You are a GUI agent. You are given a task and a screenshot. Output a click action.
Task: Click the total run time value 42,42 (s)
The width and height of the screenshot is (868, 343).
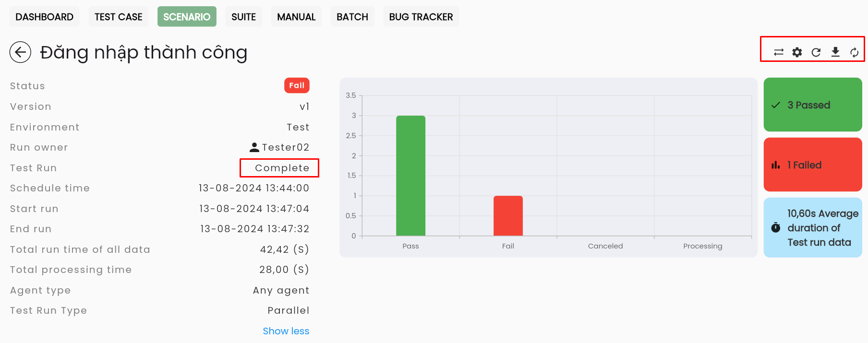pos(285,249)
